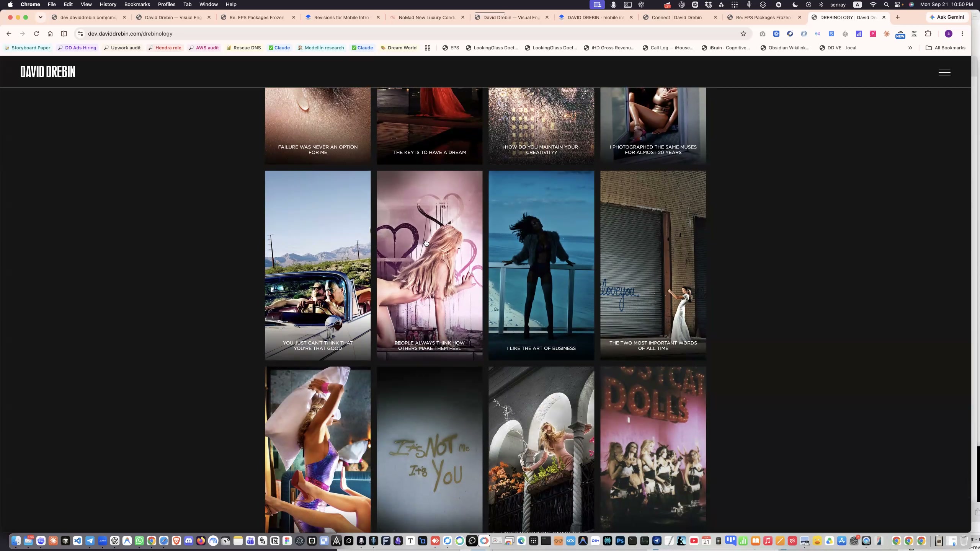Open the hamburger menu on David Drebin site
The height and width of the screenshot is (551, 980).
pos(944,72)
